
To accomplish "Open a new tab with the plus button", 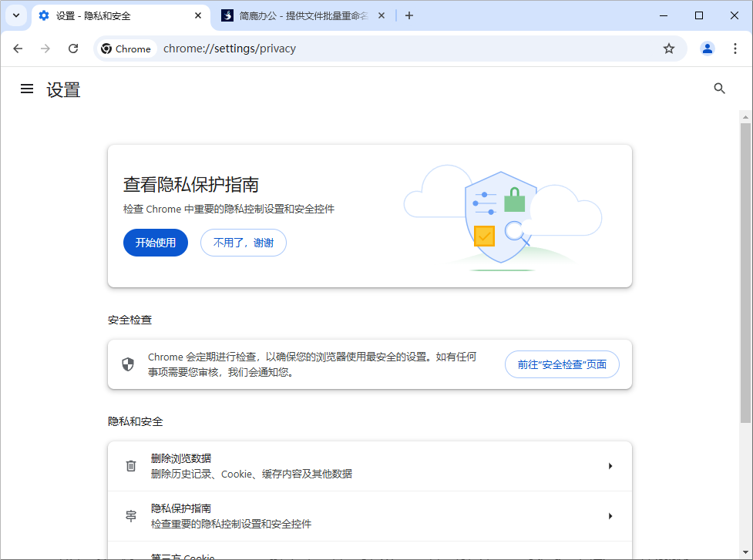I will 409,15.
